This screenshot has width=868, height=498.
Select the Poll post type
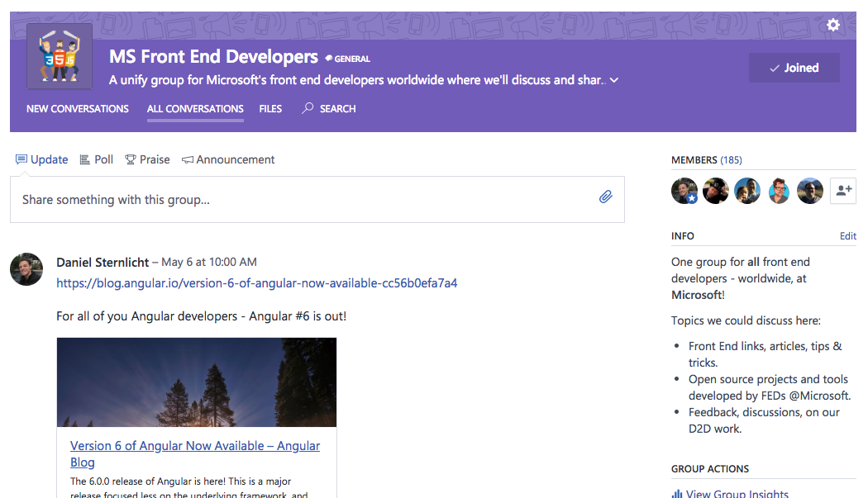pos(97,160)
